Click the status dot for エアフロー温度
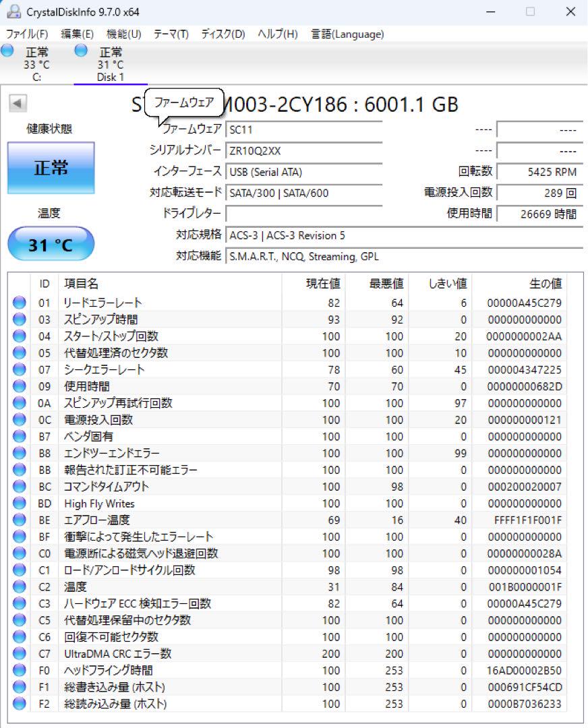The height and width of the screenshot is (728, 588). coord(20,520)
